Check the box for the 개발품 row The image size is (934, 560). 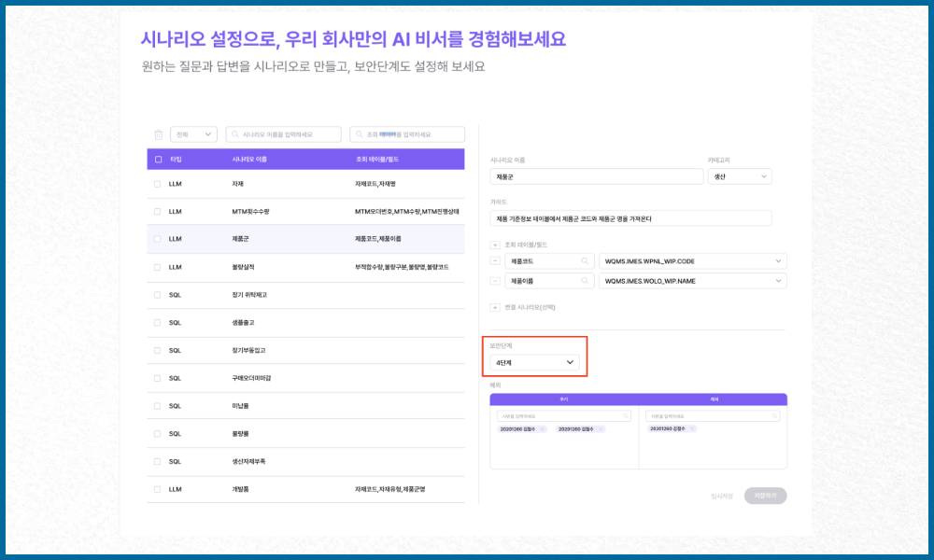[x=157, y=489]
